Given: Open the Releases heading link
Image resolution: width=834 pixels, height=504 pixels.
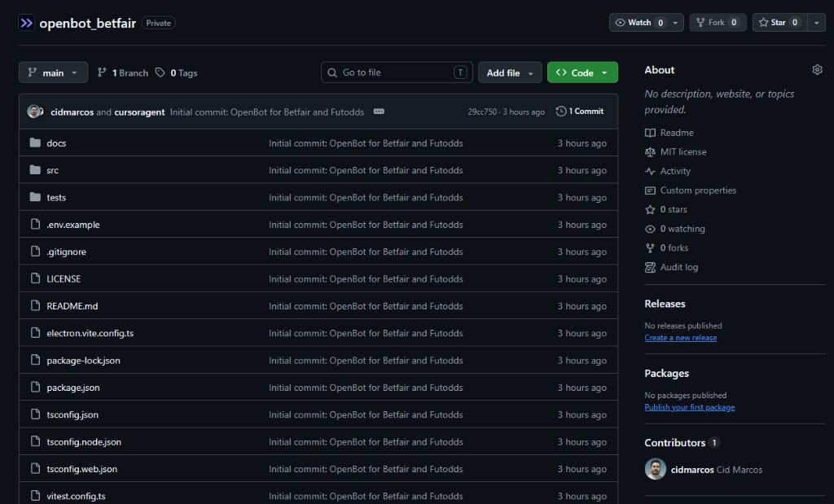Looking at the screenshot, I should click(x=665, y=304).
